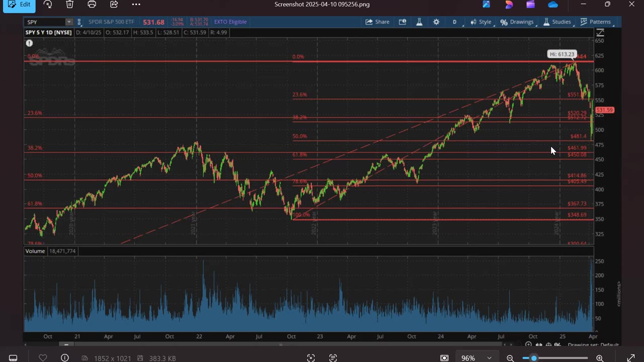
Task: Zoom in using the plus magnifier
Action: point(600,358)
